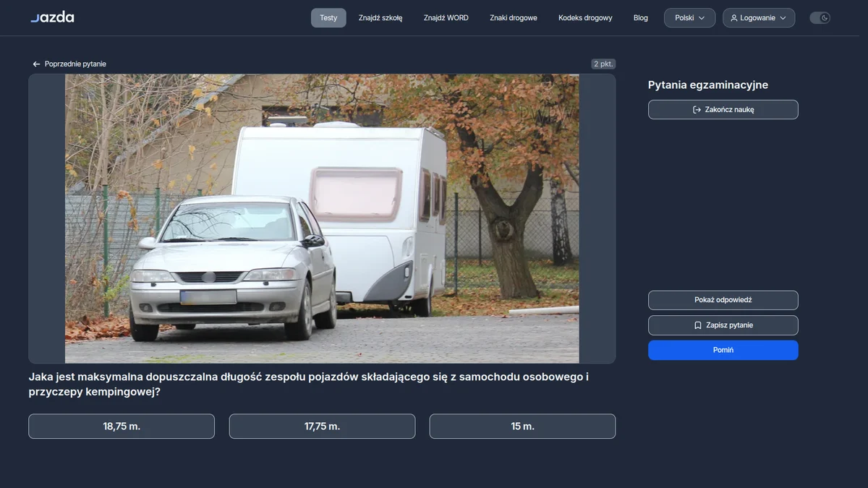
Task: Click the question text about długość zespołu pojazdów
Action: [x=309, y=385]
